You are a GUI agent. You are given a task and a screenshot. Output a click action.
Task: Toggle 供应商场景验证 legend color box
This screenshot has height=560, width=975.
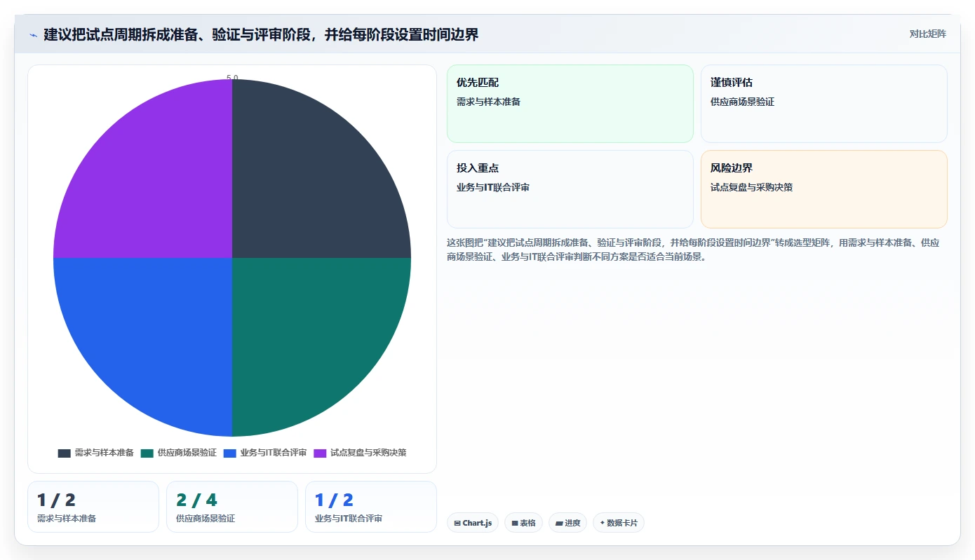coord(147,453)
